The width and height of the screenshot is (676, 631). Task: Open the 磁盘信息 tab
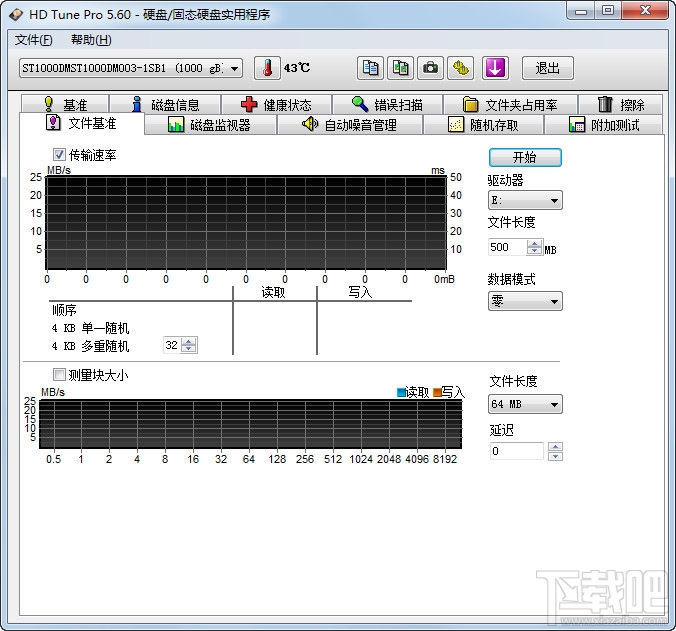165,104
